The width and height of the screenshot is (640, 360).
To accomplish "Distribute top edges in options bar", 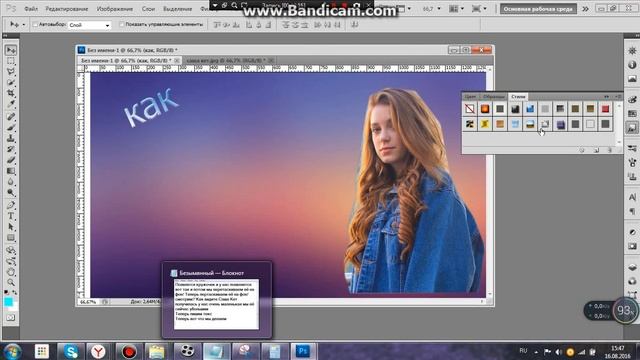I will point(285,25).
